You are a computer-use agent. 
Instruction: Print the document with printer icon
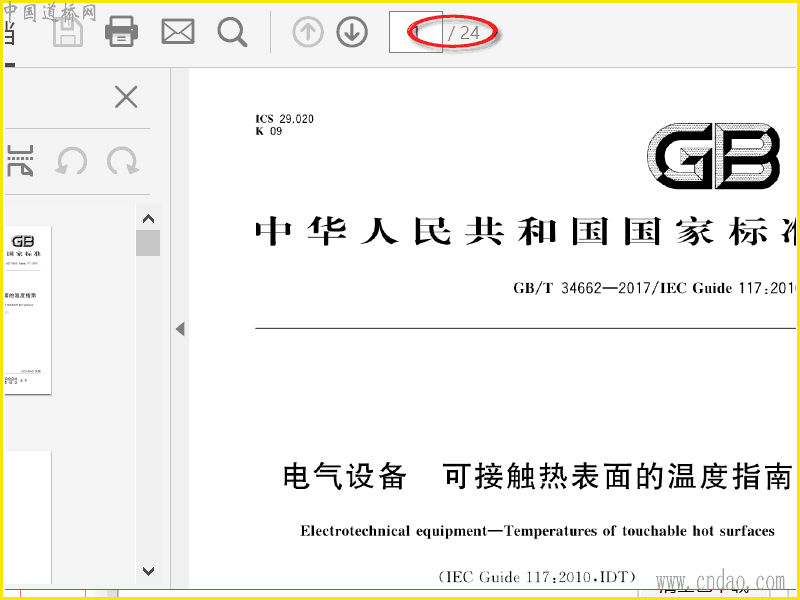pyautogui.click(x=121, y=32)
